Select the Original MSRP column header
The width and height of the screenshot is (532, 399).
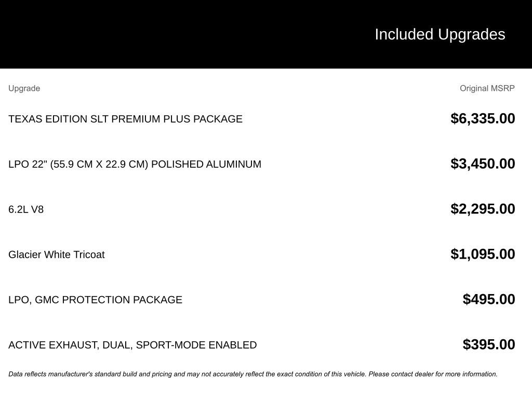tap(487, 88)
